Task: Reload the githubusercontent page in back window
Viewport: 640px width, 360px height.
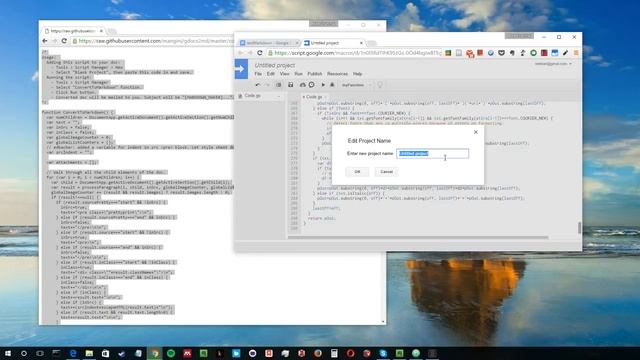Action: pyautogui.click(x=64, y=41)
